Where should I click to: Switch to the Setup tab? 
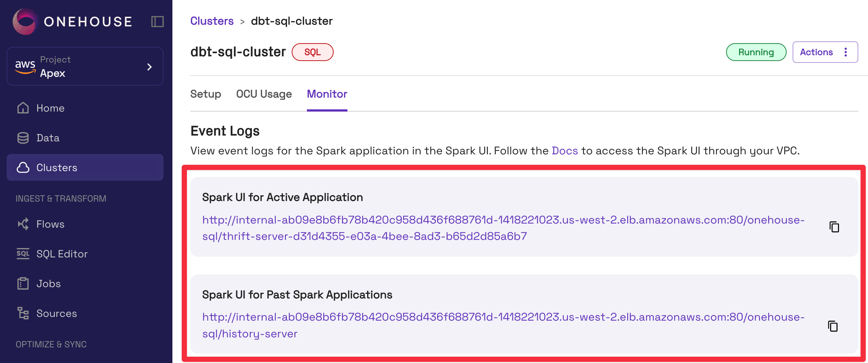205,94
